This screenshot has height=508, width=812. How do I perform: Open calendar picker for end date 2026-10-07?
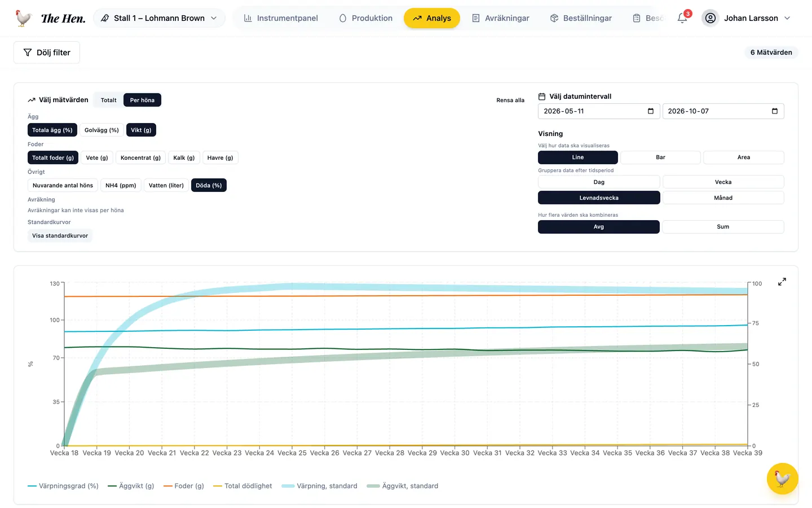[775, 111]
